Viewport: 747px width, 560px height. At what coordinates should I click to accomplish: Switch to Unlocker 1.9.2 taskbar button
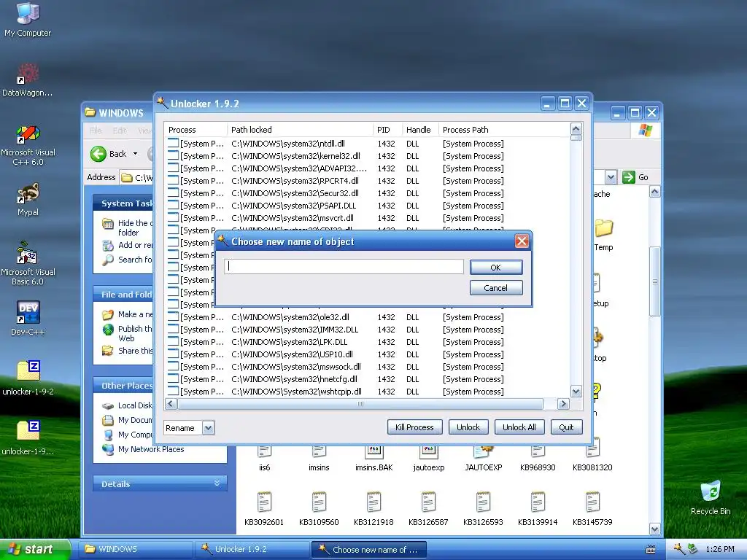tap(252, 549)
